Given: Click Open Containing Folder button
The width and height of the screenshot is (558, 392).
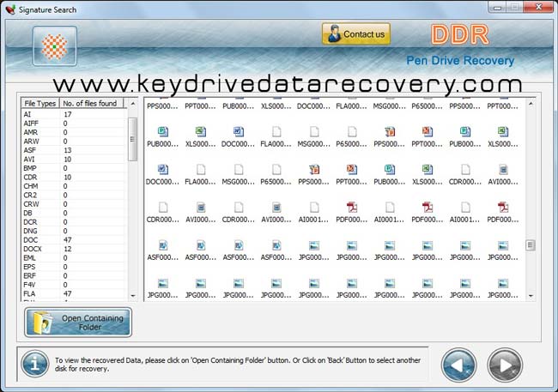Looking at the screenshot, I should click(78, 323).
